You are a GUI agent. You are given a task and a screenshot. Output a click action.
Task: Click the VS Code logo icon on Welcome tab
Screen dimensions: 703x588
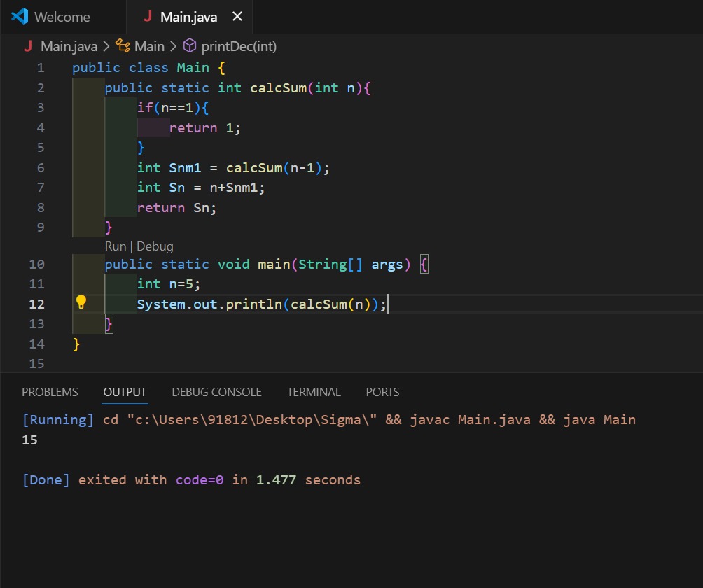20,17
